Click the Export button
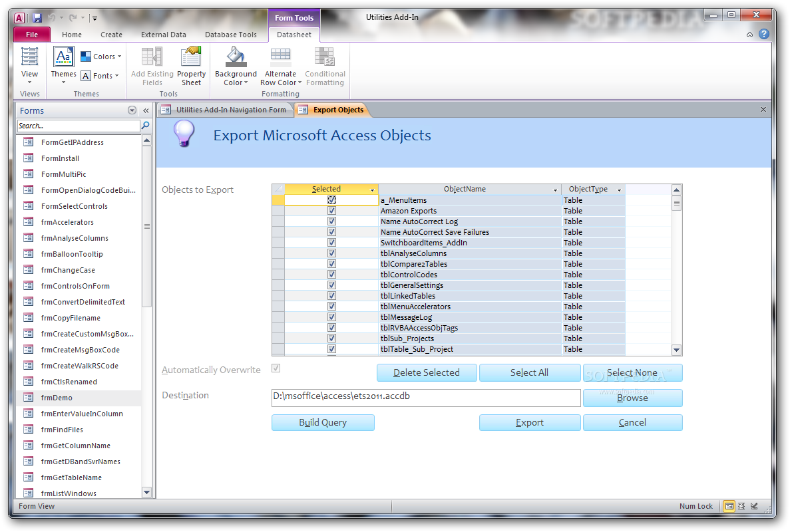The width and height of the screenshot is (790, 532). point(530,422)
